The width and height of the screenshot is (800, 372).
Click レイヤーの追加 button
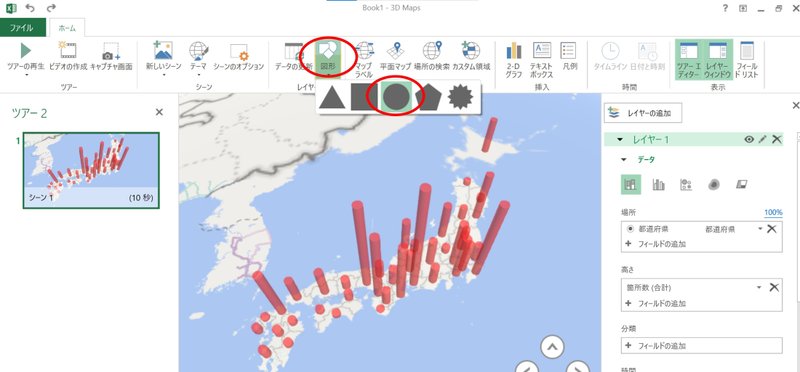[x=643, y=114]
